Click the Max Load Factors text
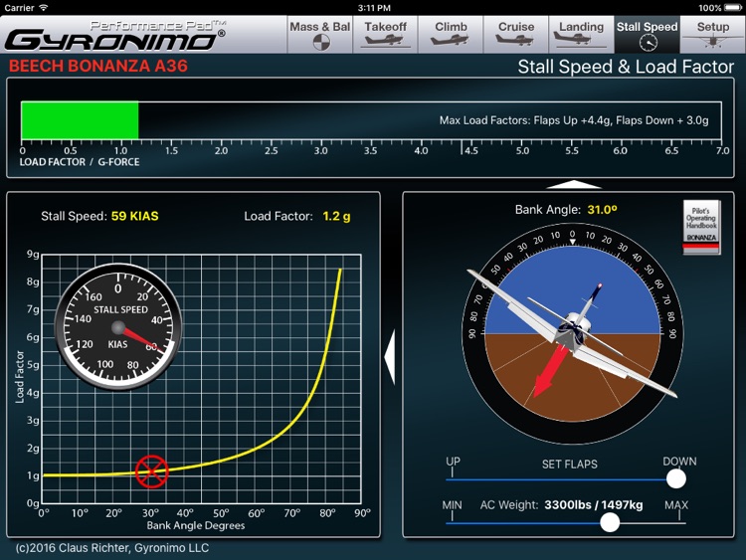The image size is (746, 560). pyautogui.click(x=574, y=120)
